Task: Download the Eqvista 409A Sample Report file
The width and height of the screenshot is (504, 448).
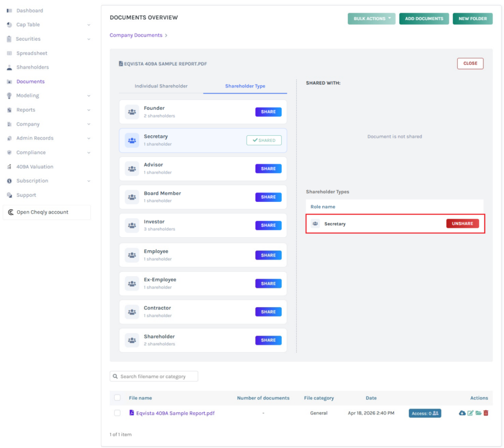Action: (462, 413)
